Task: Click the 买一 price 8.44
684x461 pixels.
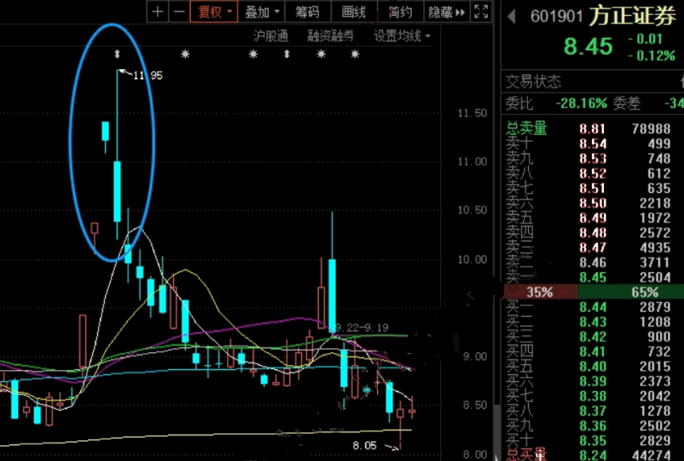Action: click(593, 307)
